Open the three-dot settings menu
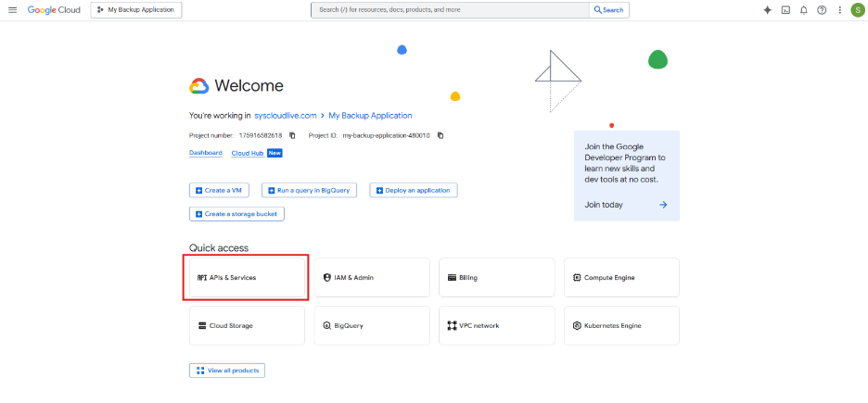The height and width of the screenshot is (403, 868). coord(838,10)
